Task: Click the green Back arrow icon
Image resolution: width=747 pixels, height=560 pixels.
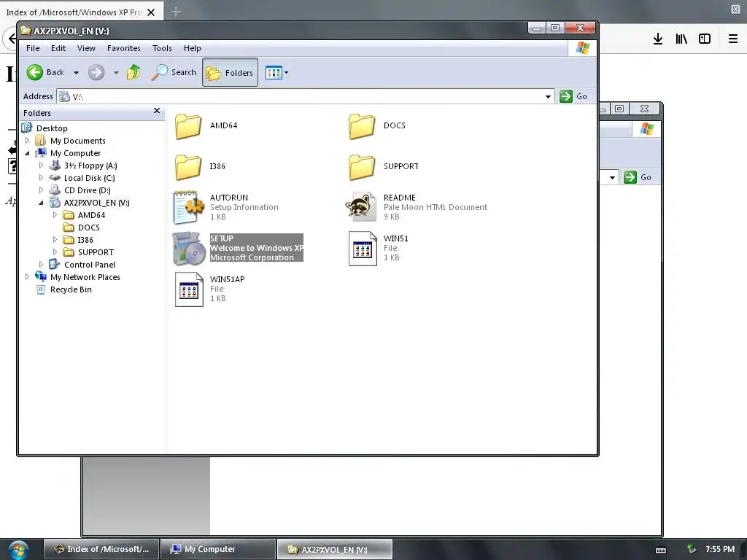Action: click(x=35, y=72)
